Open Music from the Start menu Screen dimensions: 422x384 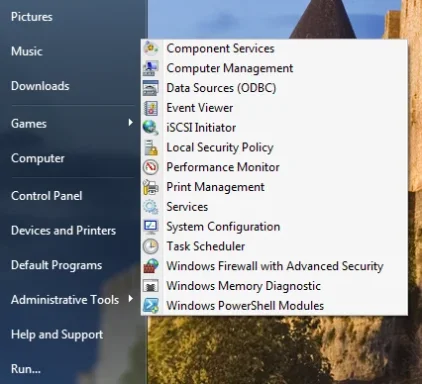(27, 51)
